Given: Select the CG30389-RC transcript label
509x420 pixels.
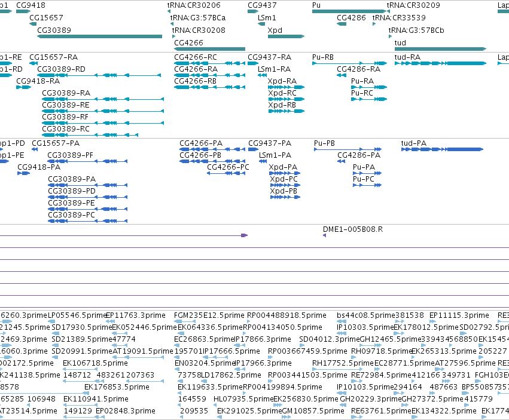Looking at the screenshot, I should tap(66, 129).
